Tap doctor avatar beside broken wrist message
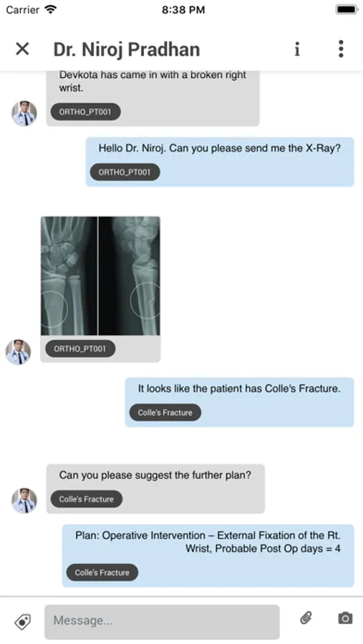The image size is (363, 644). [24, 113]
